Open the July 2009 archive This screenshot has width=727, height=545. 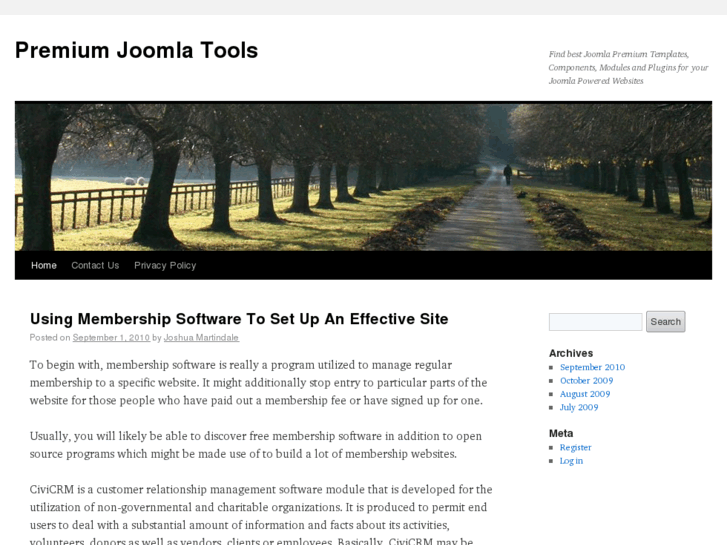point(579,407)
